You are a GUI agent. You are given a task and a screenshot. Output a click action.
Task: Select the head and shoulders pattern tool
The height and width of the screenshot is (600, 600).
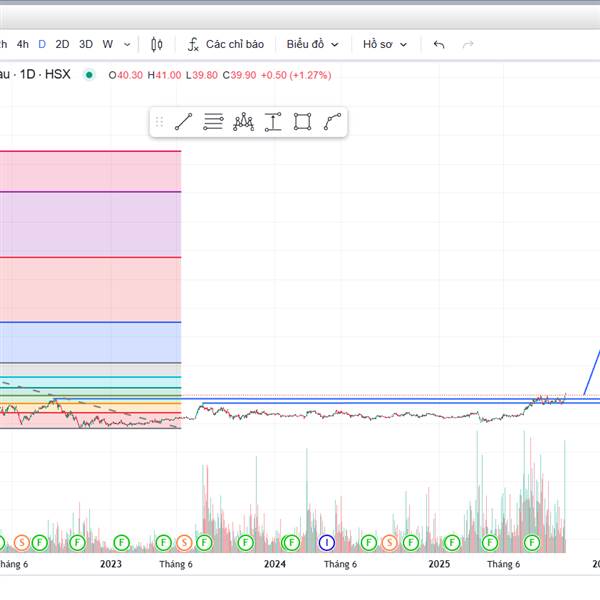tap(243, 122)
